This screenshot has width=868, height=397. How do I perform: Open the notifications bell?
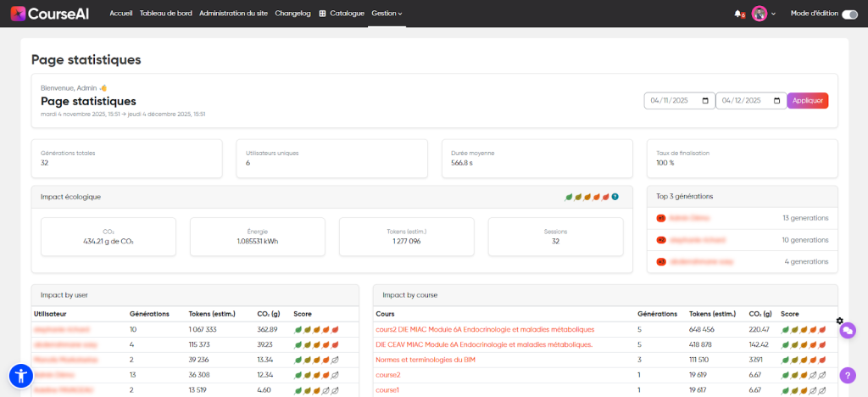tap(737, 14)
